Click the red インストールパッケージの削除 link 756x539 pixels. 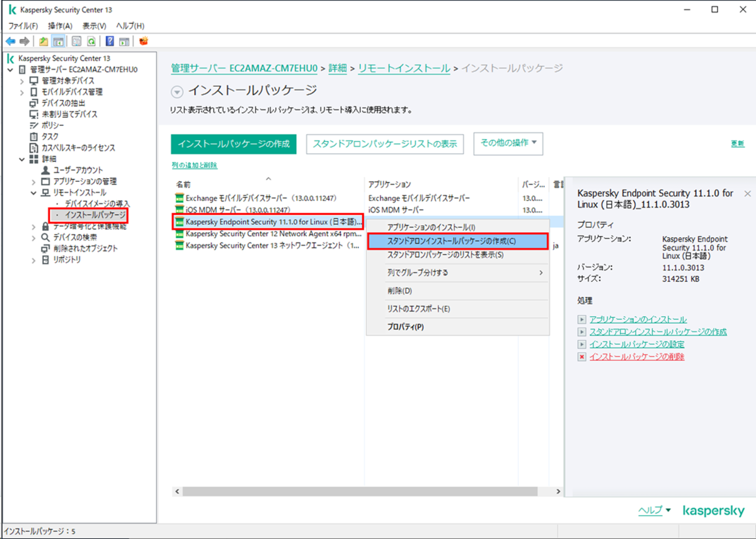tap(637, 356)
